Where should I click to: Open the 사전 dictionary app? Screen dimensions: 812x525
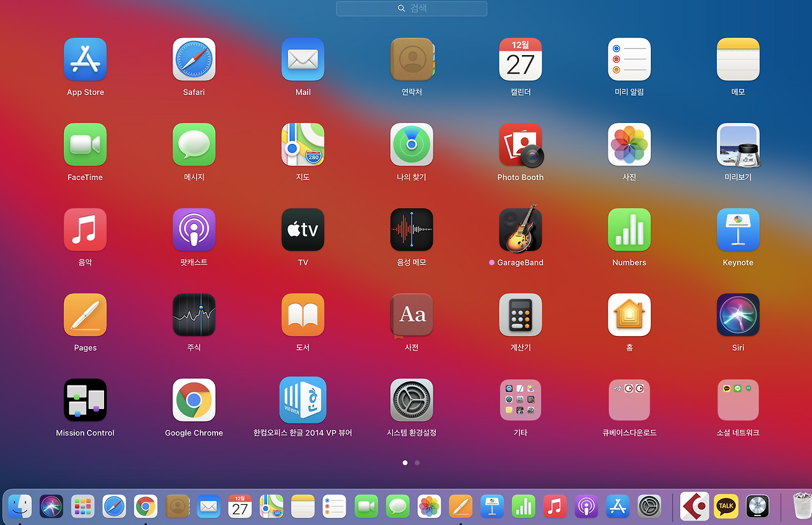coord(412,314)
